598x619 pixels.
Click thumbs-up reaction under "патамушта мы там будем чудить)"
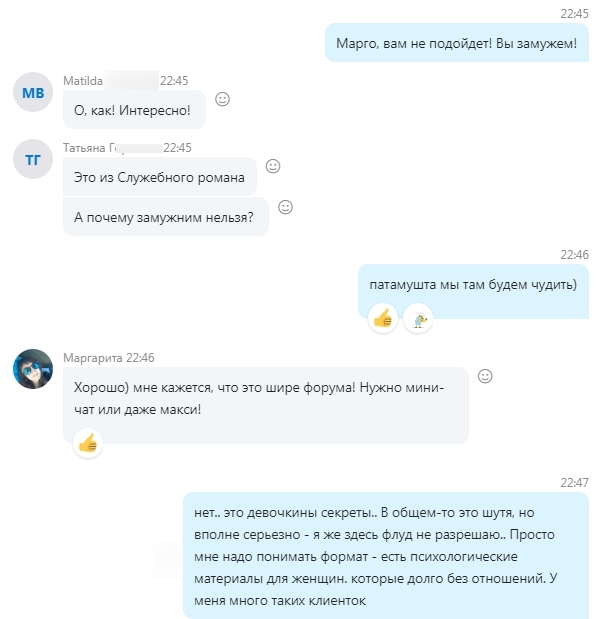382,318
